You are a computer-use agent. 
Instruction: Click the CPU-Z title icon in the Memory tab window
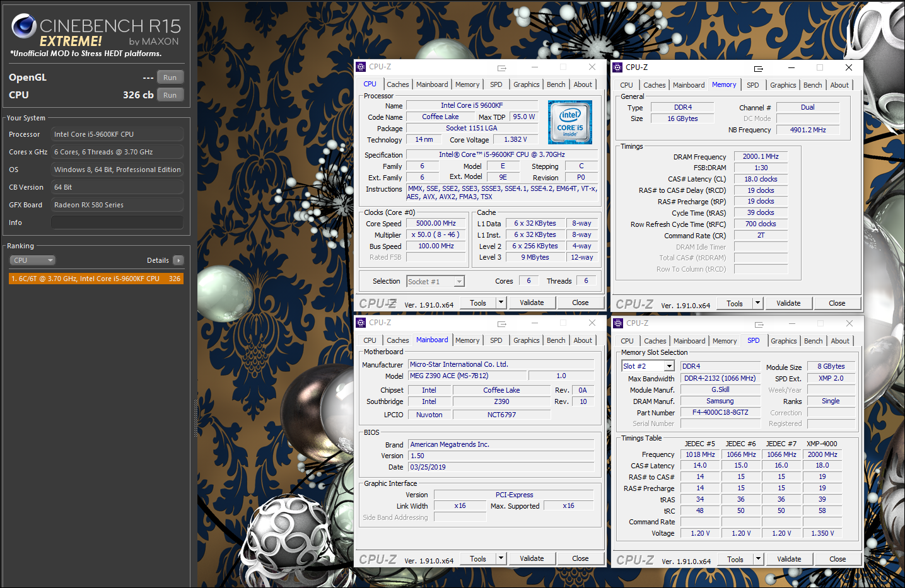pyautogui.click(x=617, y=67)
